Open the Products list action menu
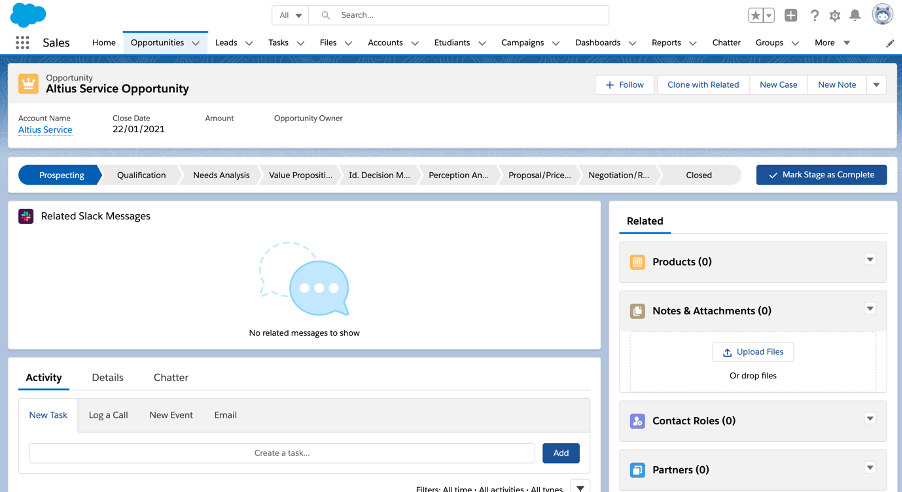The image size is (902, 492). point(870,260)
